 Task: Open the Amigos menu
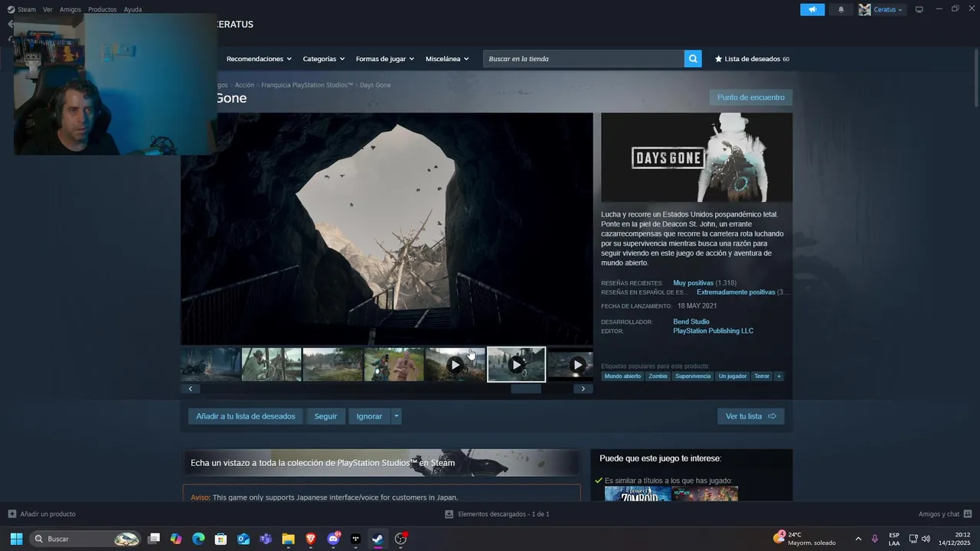(x=70, y=10)
